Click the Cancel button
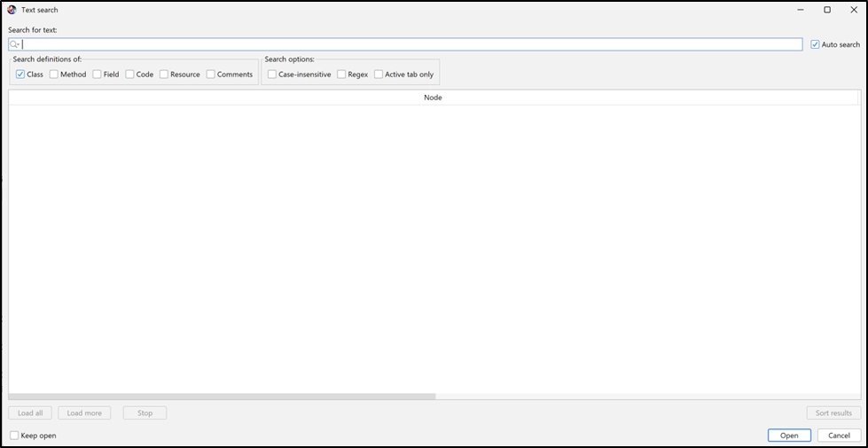This screenshot has width=868, height=448. point(840,436)
